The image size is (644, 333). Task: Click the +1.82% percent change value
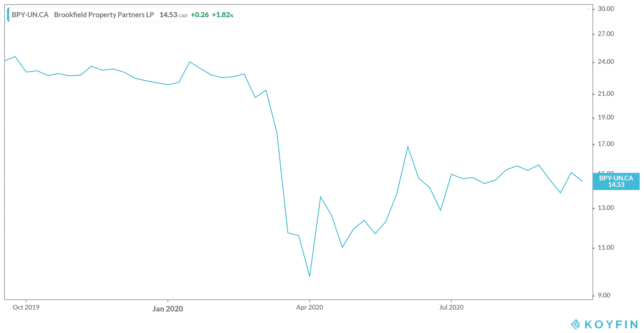(x=222, y=15)
